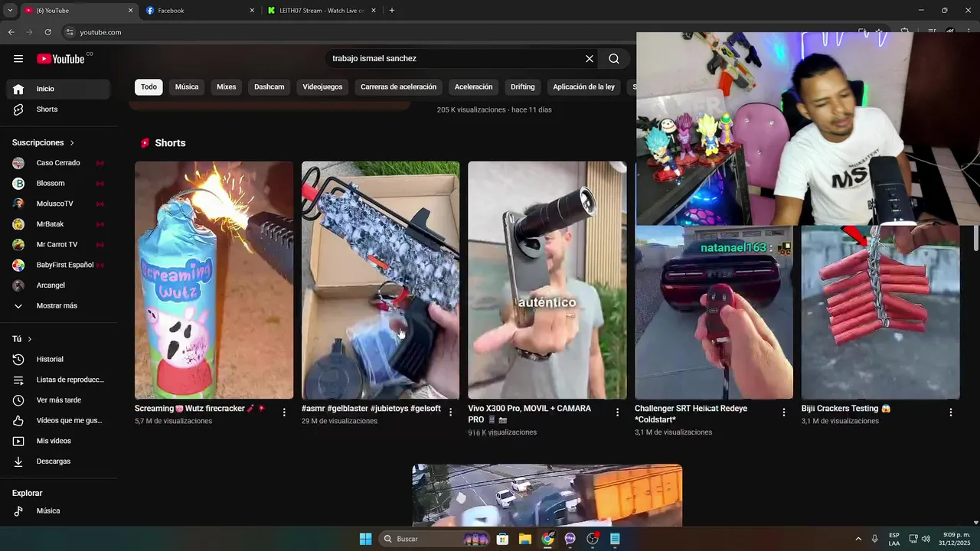Play the Vivo X300 Pro short thumbnail
This screenshot has height=551, width=980.
pos(547,280)
